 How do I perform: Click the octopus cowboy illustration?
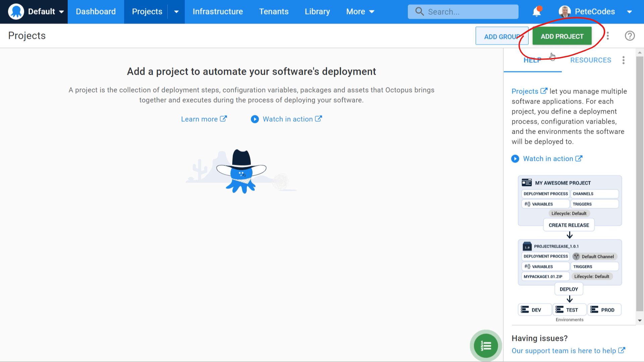coord(241,171)
